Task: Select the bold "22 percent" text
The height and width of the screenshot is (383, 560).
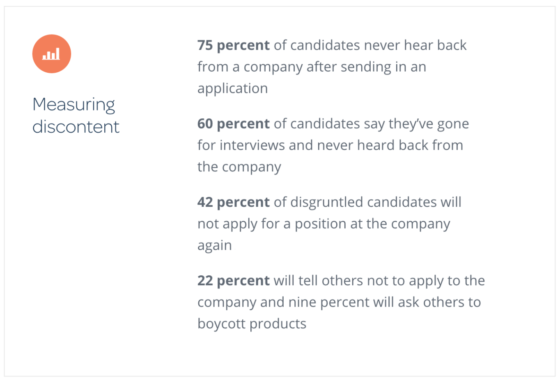Action: click(x=233, y=280)
